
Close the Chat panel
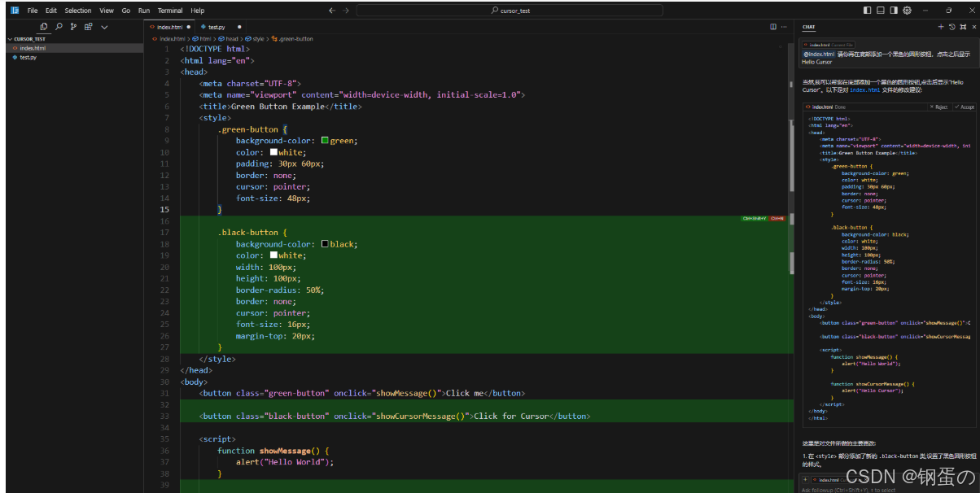(x=973, y=27)
